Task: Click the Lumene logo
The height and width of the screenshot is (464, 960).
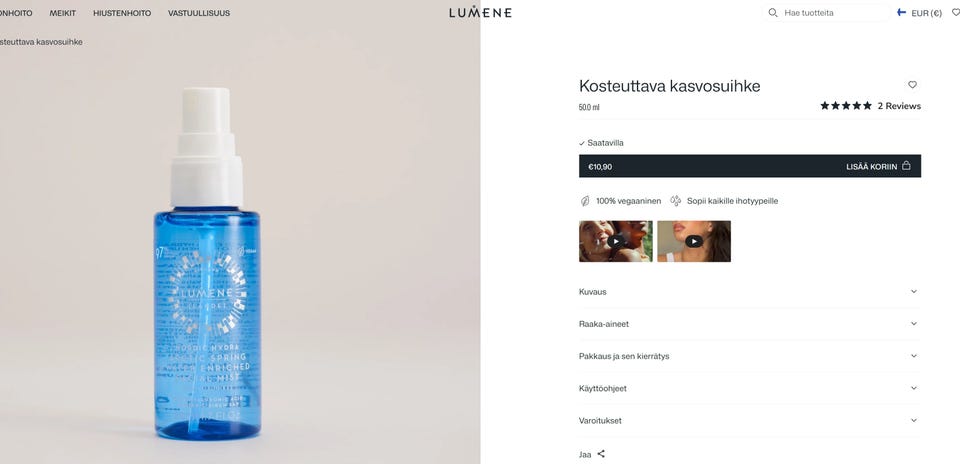Action: (x=480, y=12)
